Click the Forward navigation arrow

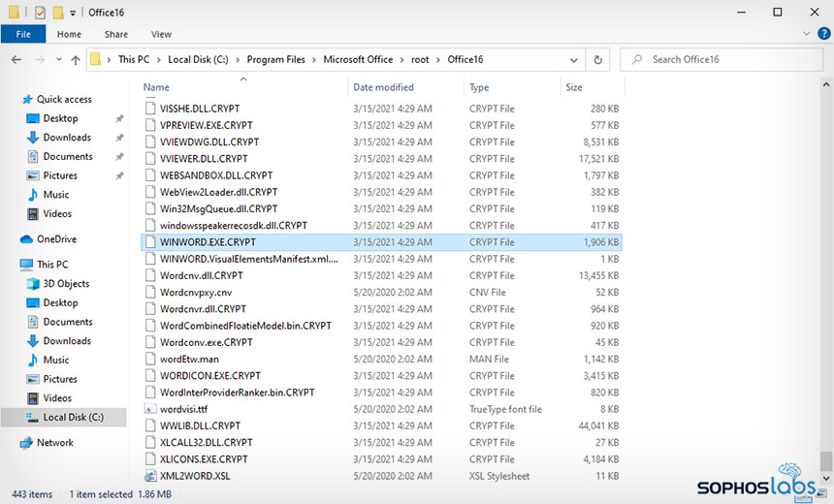(x=40, y=59)
